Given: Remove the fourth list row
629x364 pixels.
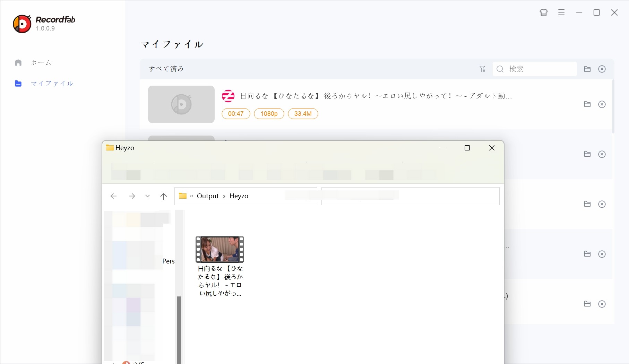Looking at the screenshot, I should 602,254.
